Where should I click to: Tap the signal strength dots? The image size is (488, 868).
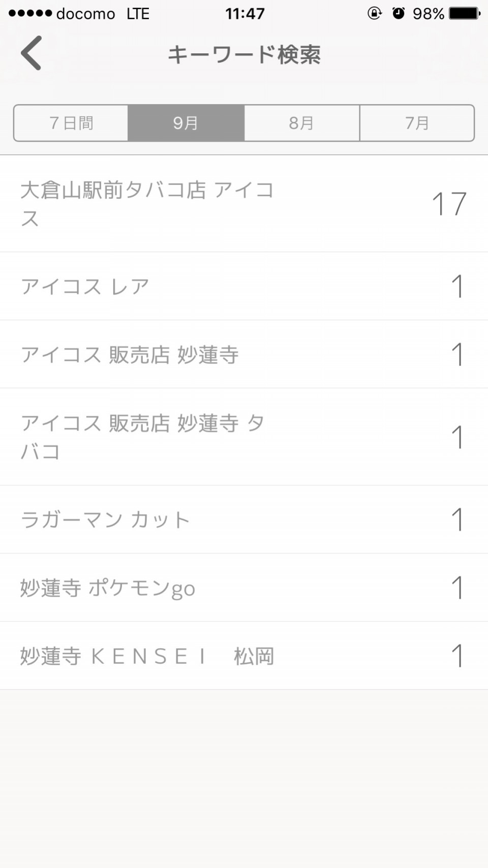point(30,13)
